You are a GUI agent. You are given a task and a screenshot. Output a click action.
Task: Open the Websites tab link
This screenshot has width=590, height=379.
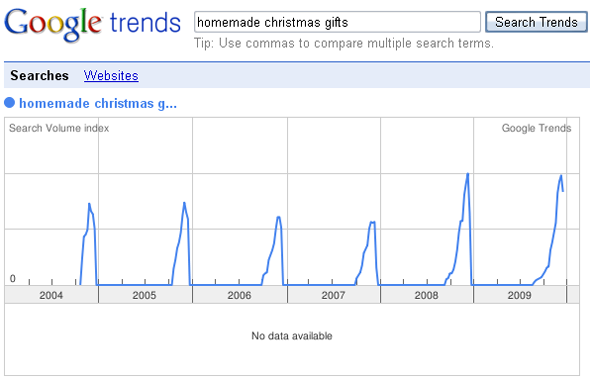click(111, 76)
